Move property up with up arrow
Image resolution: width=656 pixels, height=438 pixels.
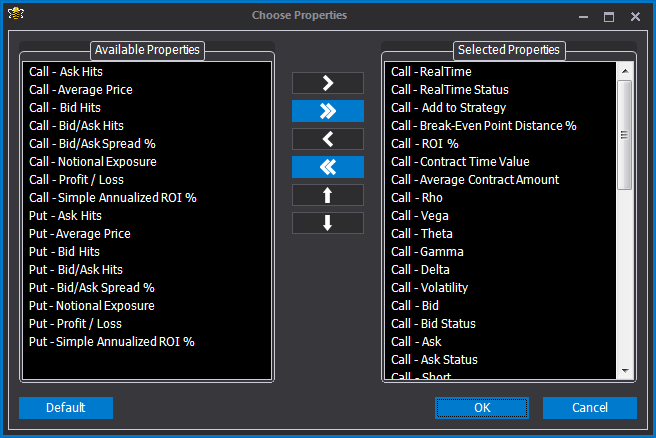pyautogui.click(x=328, y=195)
